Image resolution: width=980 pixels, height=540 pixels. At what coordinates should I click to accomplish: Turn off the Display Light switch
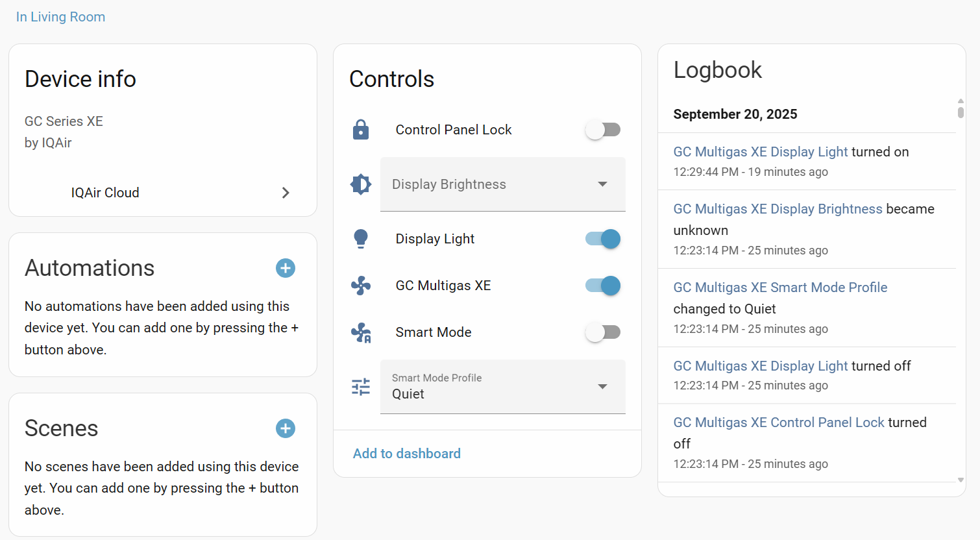(603, 239)
